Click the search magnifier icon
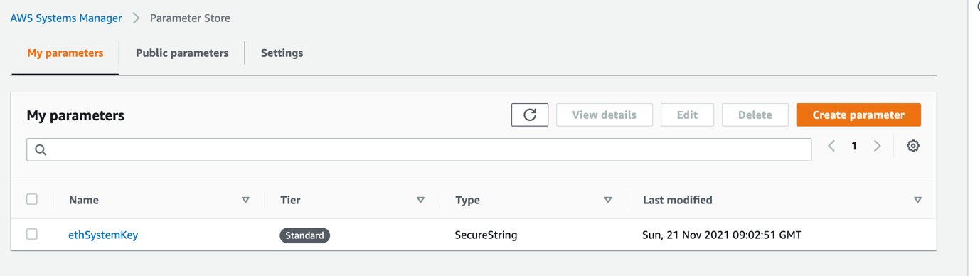This screenshot has width=980, height=276. 40,149
